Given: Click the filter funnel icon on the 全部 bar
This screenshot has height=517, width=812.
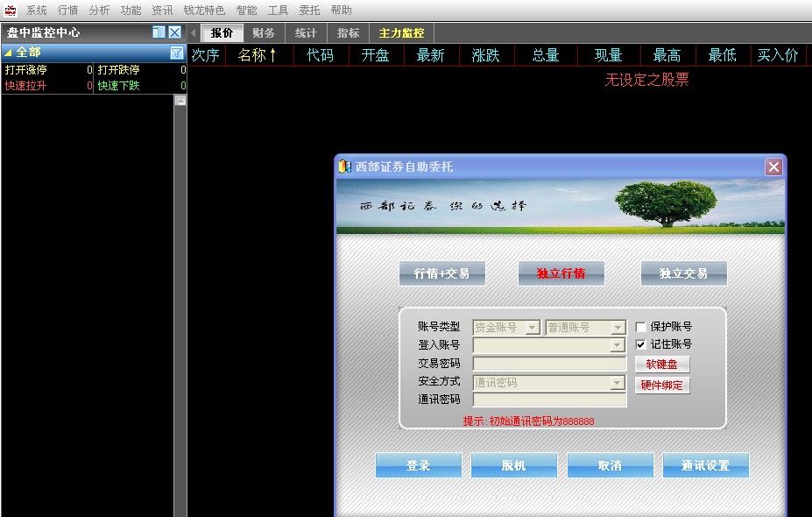Looking at the screenshot, I should [x=175, y=53].
